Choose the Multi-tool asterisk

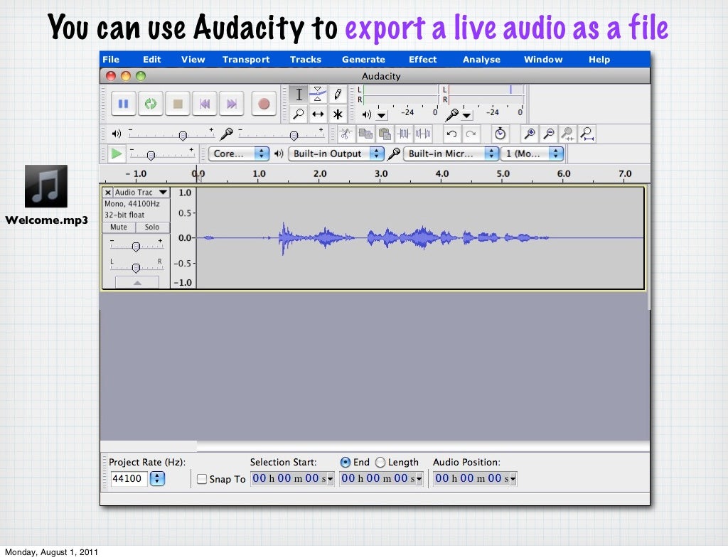(338, 114)
